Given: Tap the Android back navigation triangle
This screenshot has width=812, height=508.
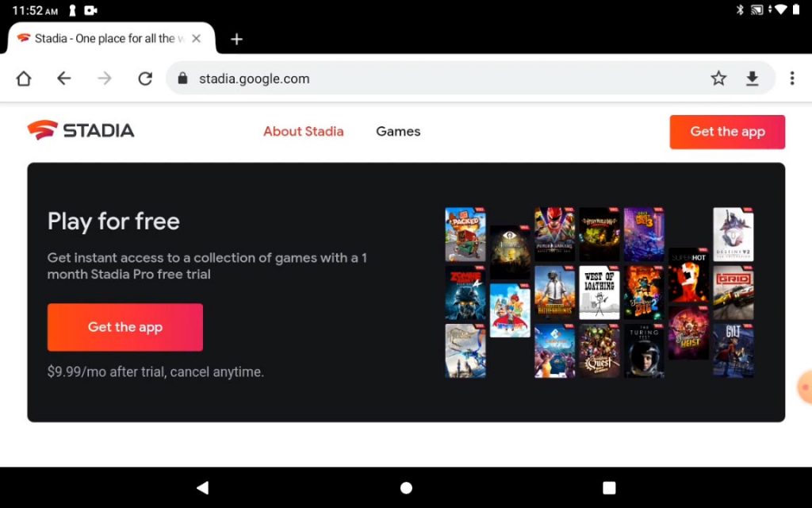Looking at the screenshot, I should pyautogui.click(x=202, y=487).
